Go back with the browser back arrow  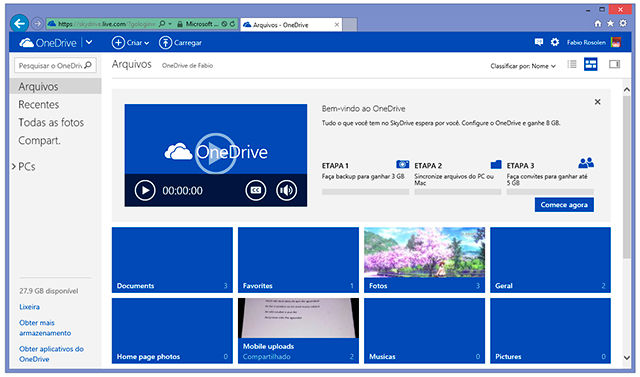point(19,24)
